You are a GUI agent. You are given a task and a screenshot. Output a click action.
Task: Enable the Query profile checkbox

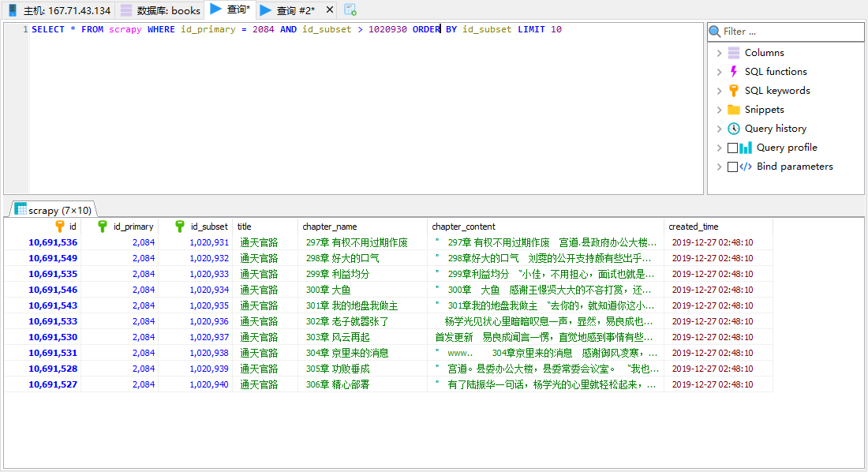point(732,148)
